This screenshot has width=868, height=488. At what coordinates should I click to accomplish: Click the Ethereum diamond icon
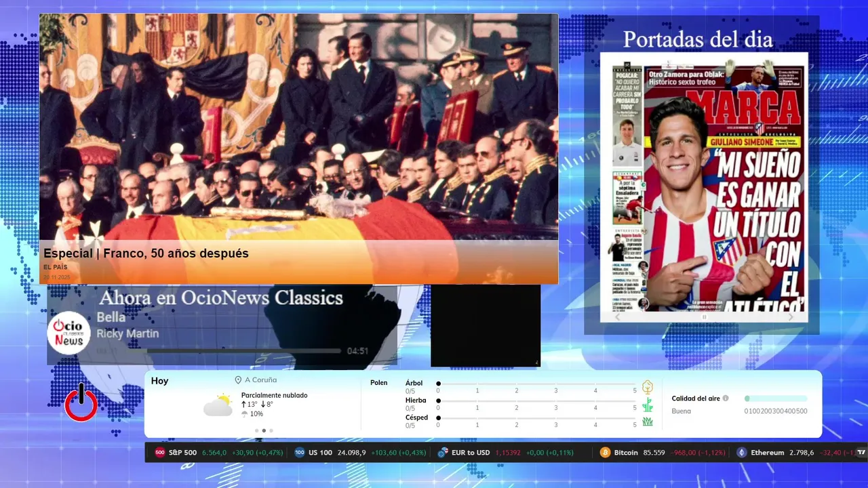(x=742, y=453)
